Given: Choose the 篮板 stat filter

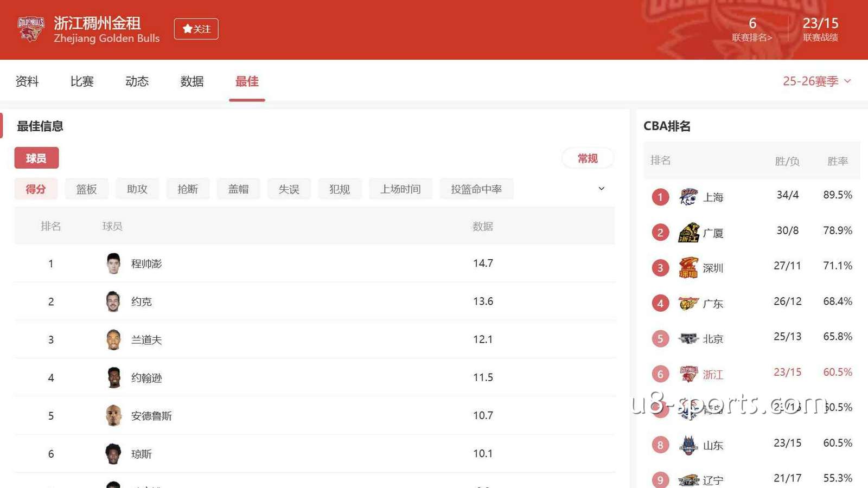Looking at the screenshot, I should pyautogui.click(x=86, y=189).
